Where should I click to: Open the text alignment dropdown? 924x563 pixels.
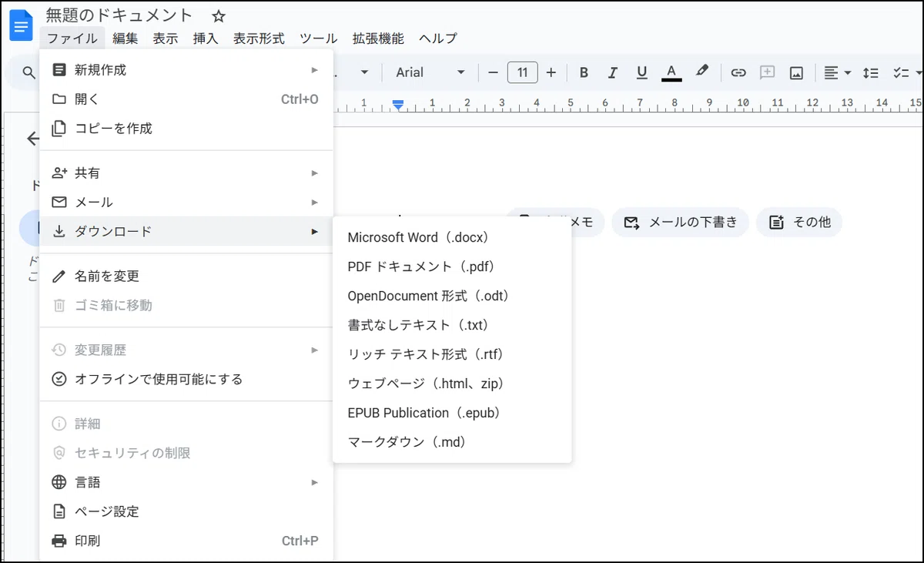click(x=837, y=72)
